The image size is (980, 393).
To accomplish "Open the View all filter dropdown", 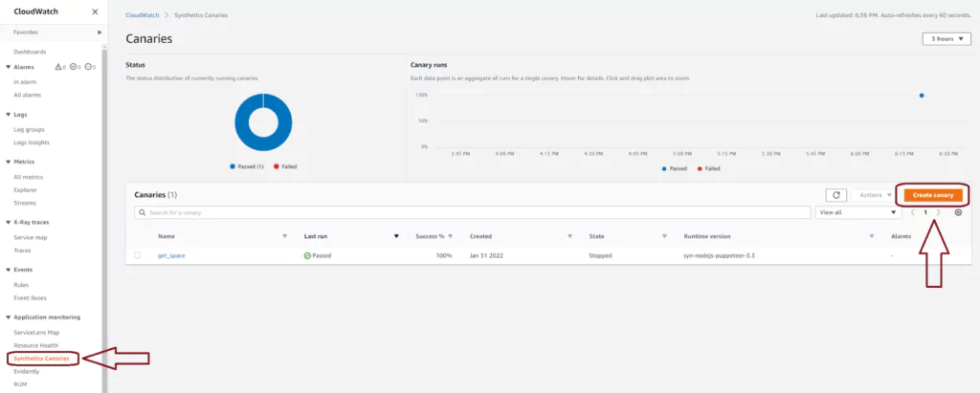I will click(x=858, y=212).
